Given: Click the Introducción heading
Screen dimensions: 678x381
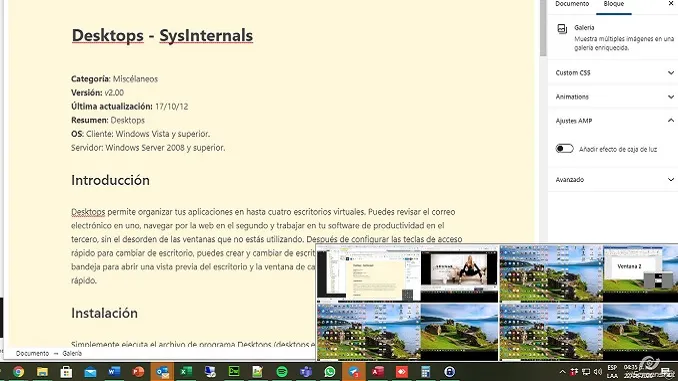Looking at the screenshot, I should pos(110,180).
